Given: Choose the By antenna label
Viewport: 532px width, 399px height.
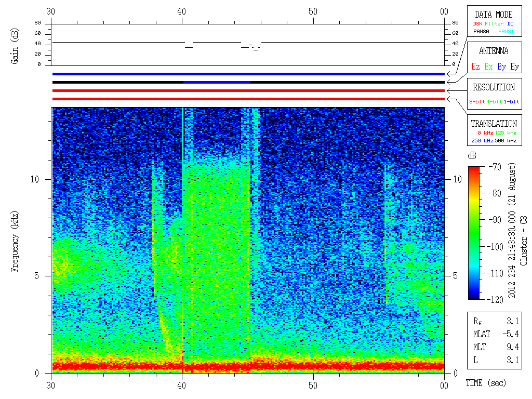Looking at the screenshot, I should (501, 66).
